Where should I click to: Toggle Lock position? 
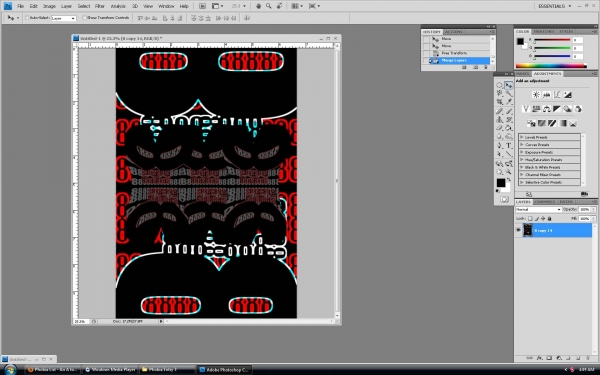543,218
